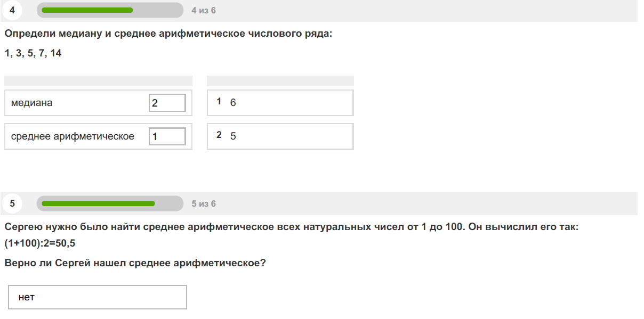Click the "5 из 6" counter label

click(x=204, y=204)
